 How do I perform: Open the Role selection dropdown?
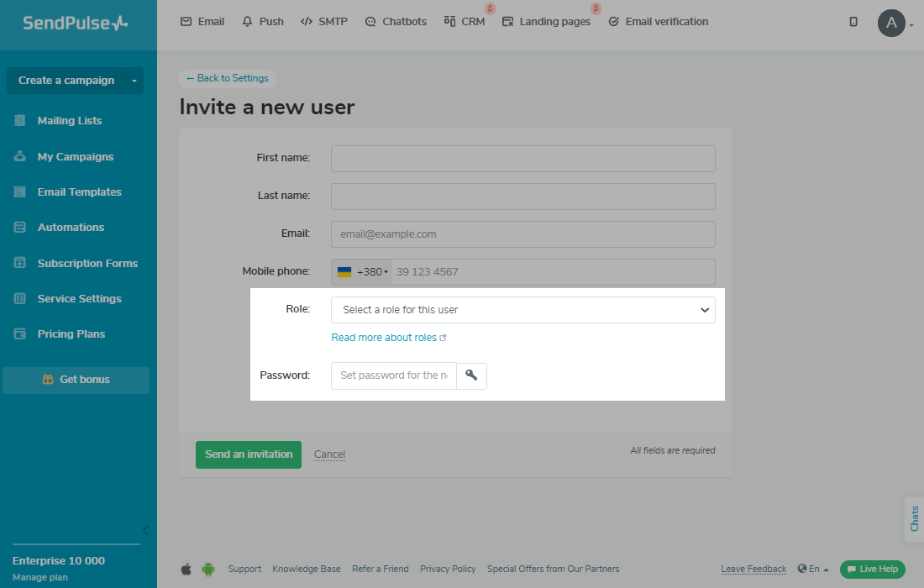pyautogui.click(x=522, y=310)
